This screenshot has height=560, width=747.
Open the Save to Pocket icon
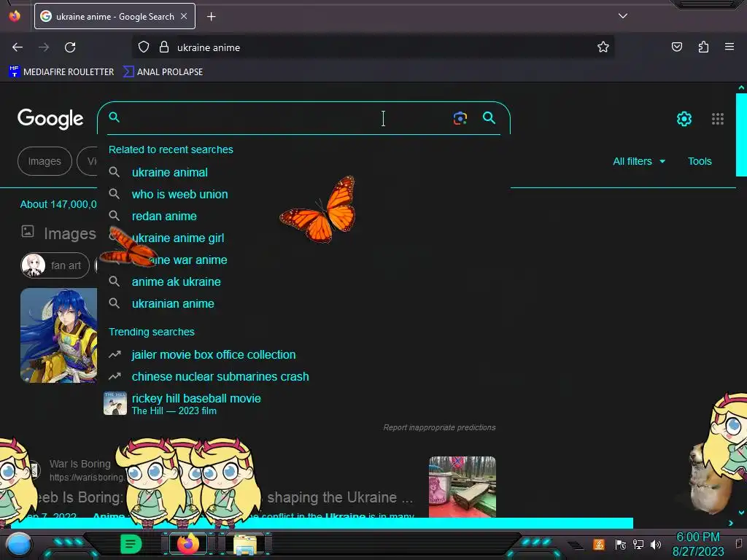click(x=676, y=47)
